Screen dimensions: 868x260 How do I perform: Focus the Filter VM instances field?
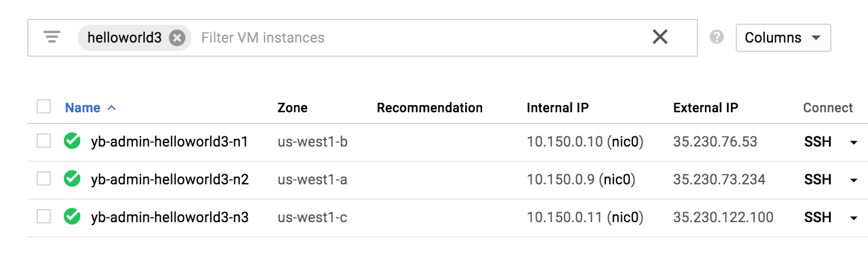click(x=413, y=38)
